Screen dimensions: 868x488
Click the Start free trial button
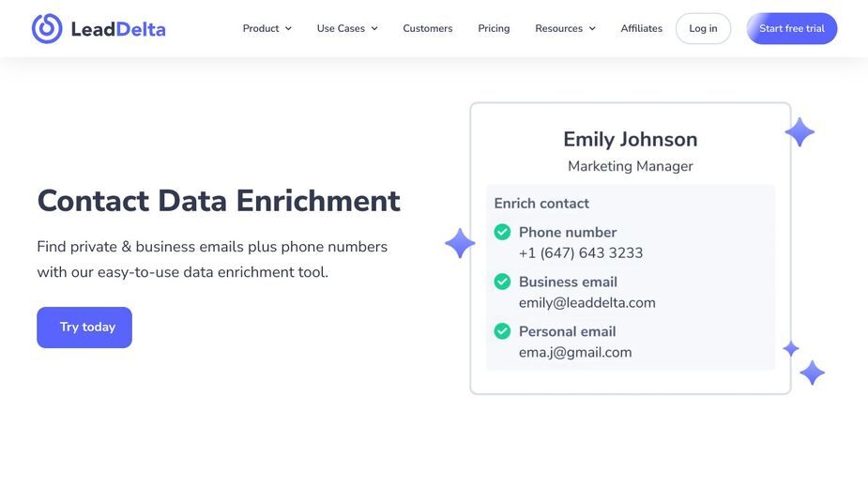coord(792,28)
